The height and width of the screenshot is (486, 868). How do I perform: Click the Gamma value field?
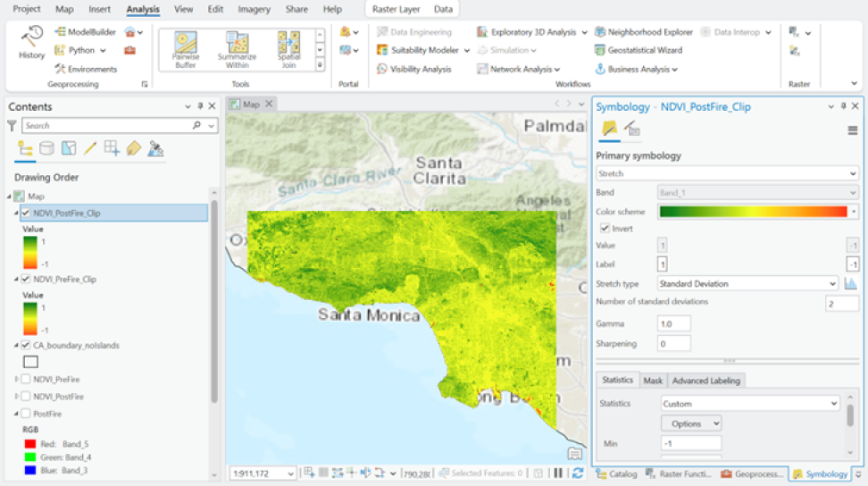(x=673, y=323)
